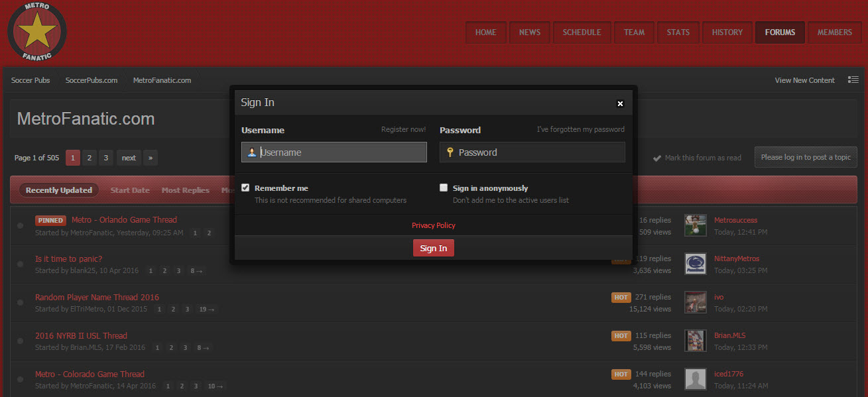The image size is (868, 397).
Task: Open the sidebar list icon beside View New Content
Action: tap(853, 80)
